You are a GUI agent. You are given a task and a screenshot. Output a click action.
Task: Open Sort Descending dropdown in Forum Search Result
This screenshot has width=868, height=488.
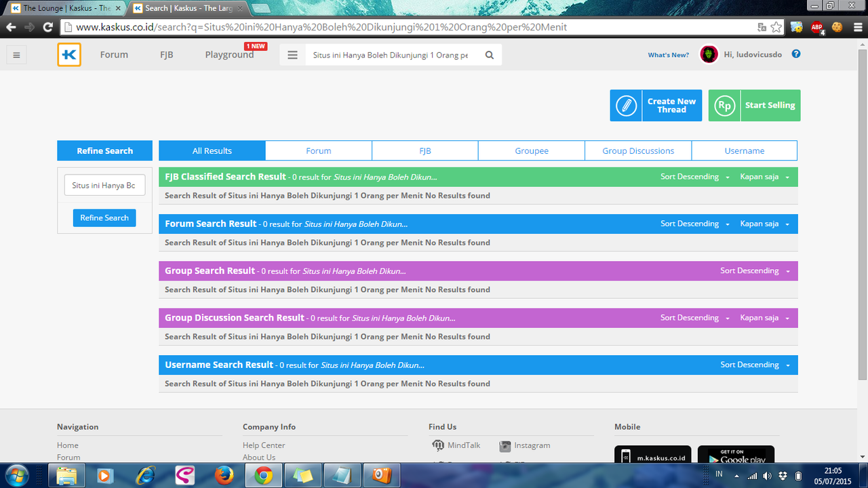695,224
